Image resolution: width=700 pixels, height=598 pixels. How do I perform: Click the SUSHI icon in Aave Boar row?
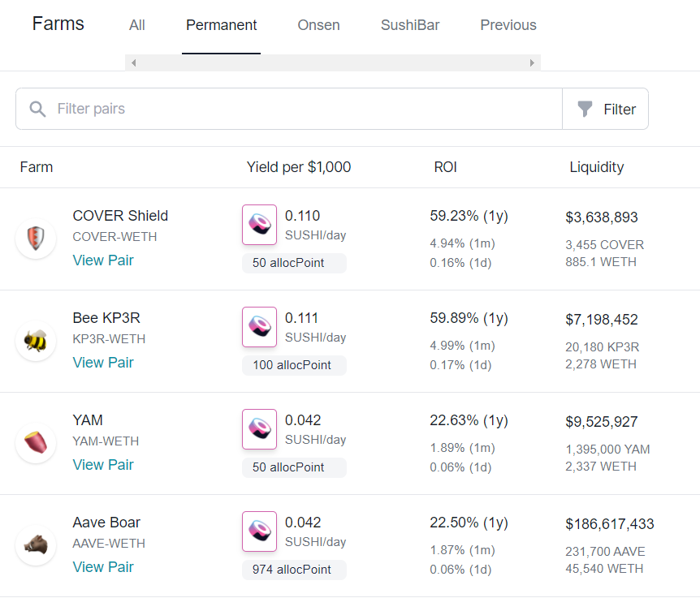tap(259, 531)
